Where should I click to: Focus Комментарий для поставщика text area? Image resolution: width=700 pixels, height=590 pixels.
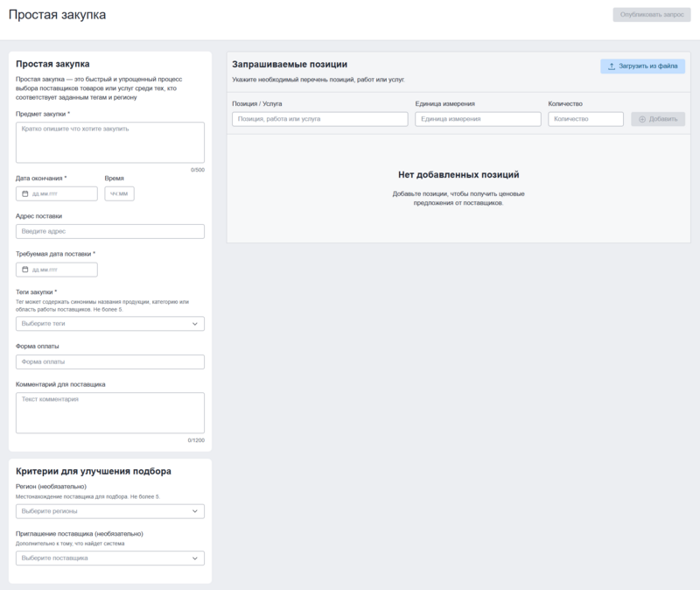(110, 412)
